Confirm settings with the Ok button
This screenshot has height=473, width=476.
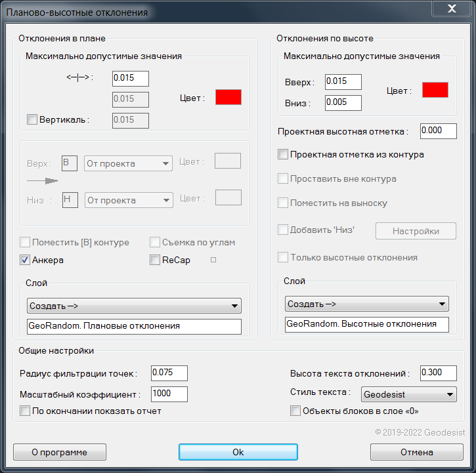click(x=238, y=452)
